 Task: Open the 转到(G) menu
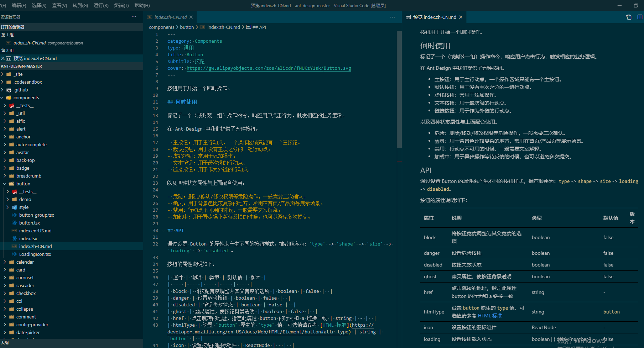[80, 5]
